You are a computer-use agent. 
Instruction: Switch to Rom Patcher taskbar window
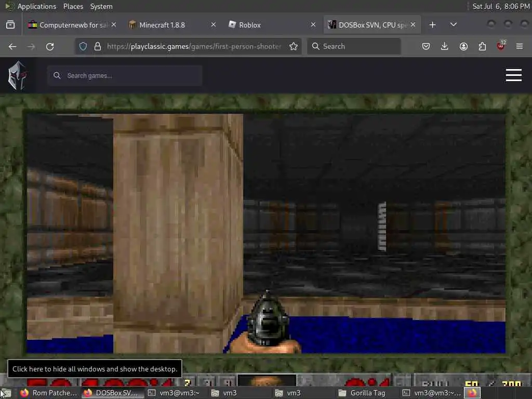pos(48,393)
